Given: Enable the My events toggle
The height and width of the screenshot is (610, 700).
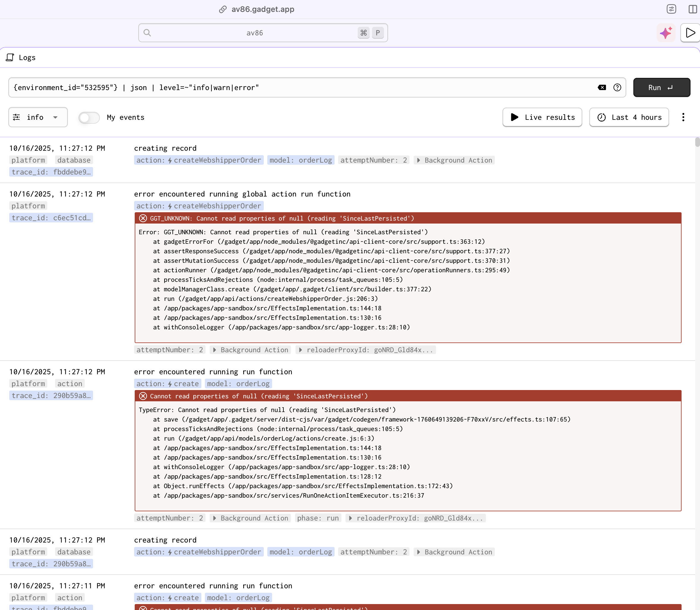Looking at the screenshot, I should 89,117.
